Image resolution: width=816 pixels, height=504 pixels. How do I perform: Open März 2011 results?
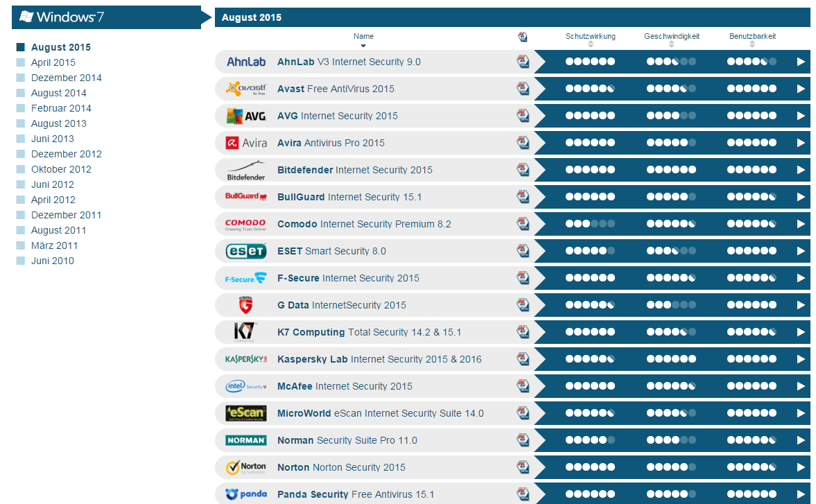[x=54, y=245]
